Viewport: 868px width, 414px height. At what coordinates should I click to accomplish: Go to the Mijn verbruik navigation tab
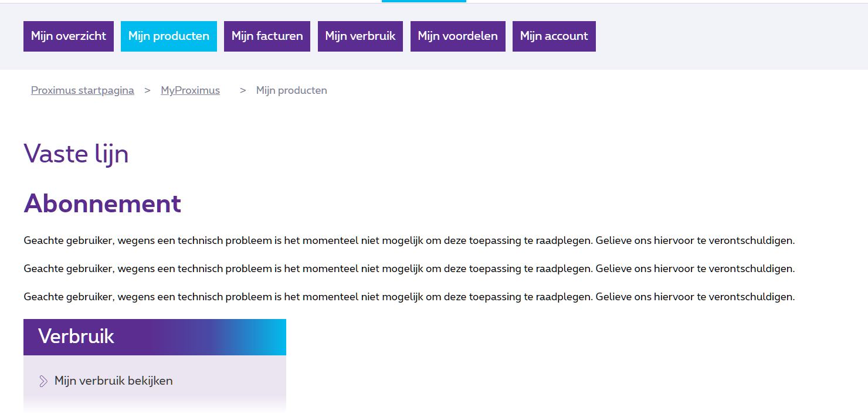(360, 36)
